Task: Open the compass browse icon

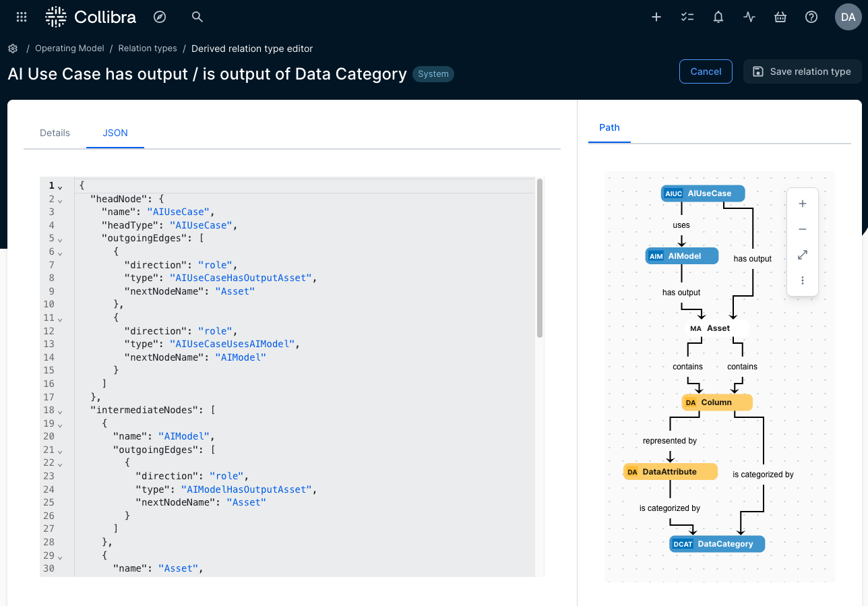Action: coord(160,17)
